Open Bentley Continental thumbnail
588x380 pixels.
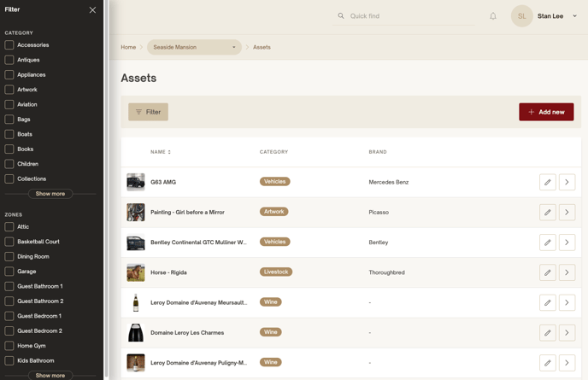click(136, 243)
